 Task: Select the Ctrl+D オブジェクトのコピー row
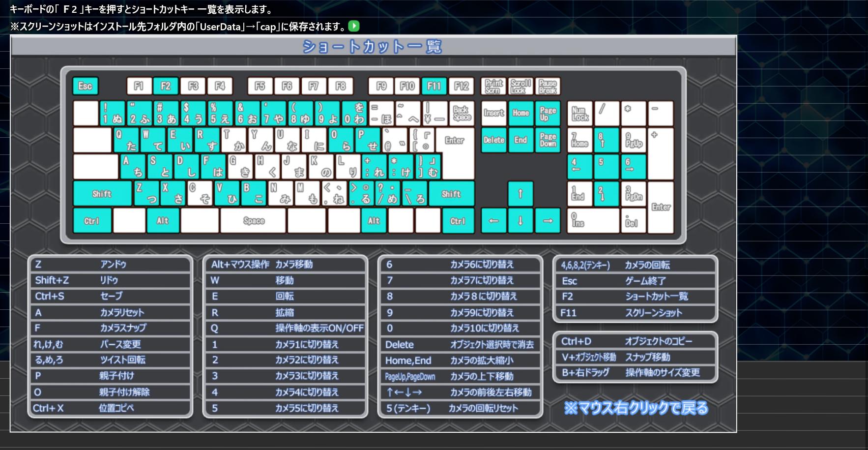click(635, 341)
